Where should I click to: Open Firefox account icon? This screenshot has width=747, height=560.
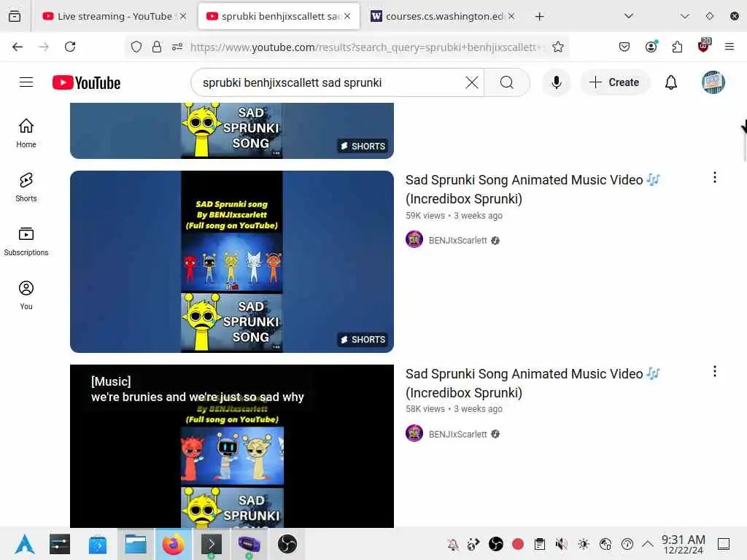point(651,47)
